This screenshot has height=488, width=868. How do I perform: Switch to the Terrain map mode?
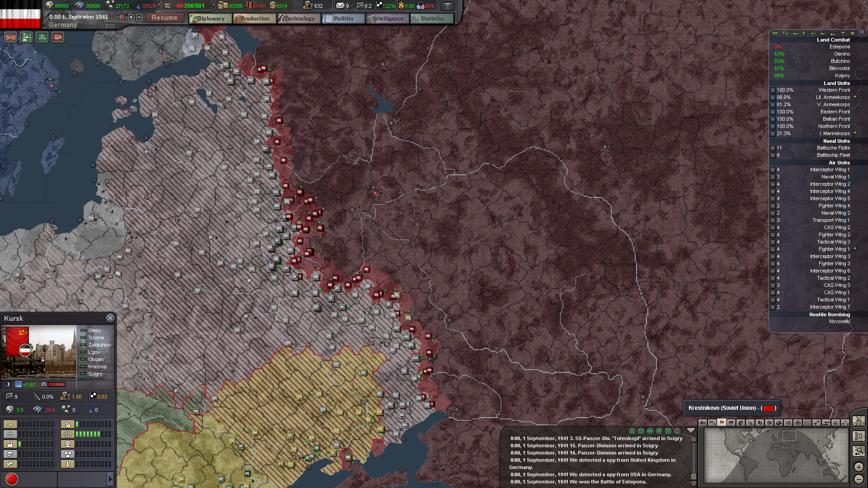(x=703, y=422)
